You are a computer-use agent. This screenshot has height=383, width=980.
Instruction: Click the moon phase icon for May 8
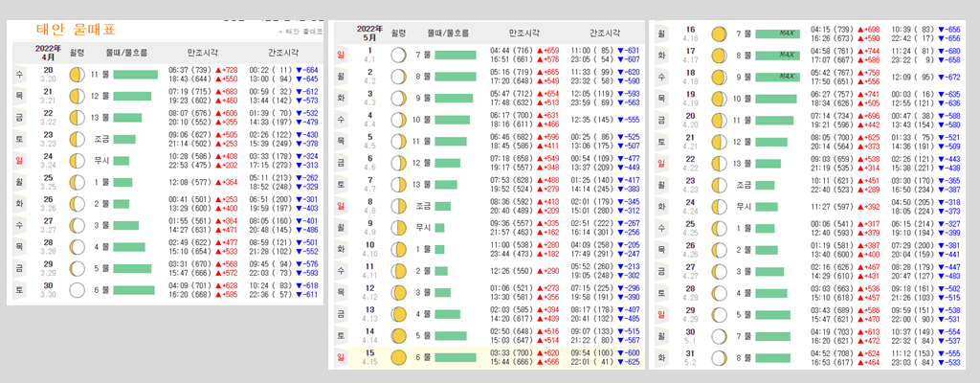pyautogui.click(x=398, y=207)
